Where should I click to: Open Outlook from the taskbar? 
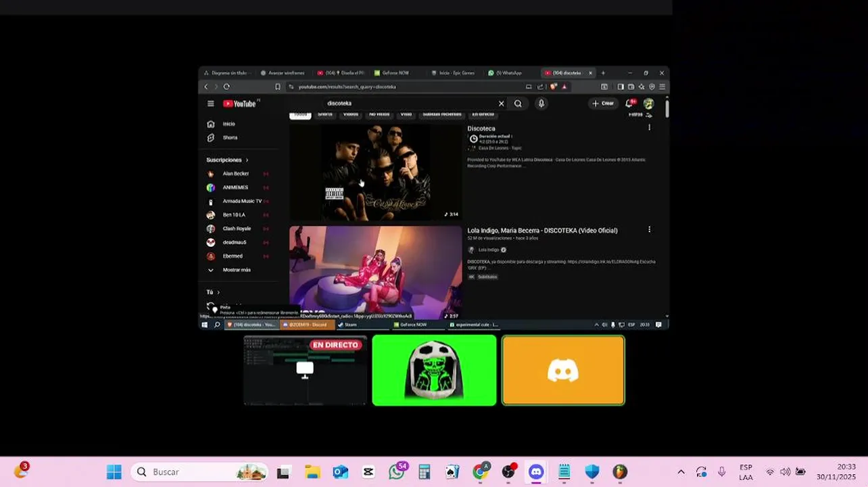[x=341, y=471]
